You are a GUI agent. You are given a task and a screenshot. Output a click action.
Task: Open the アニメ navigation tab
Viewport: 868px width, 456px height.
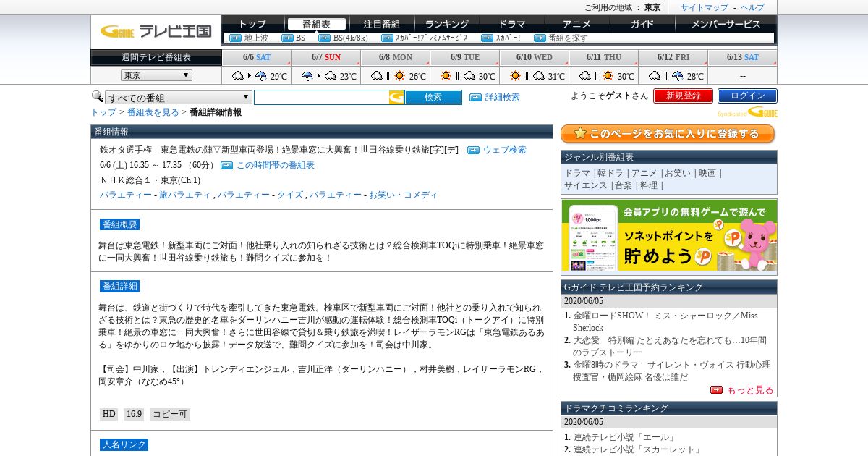(577, 24)
